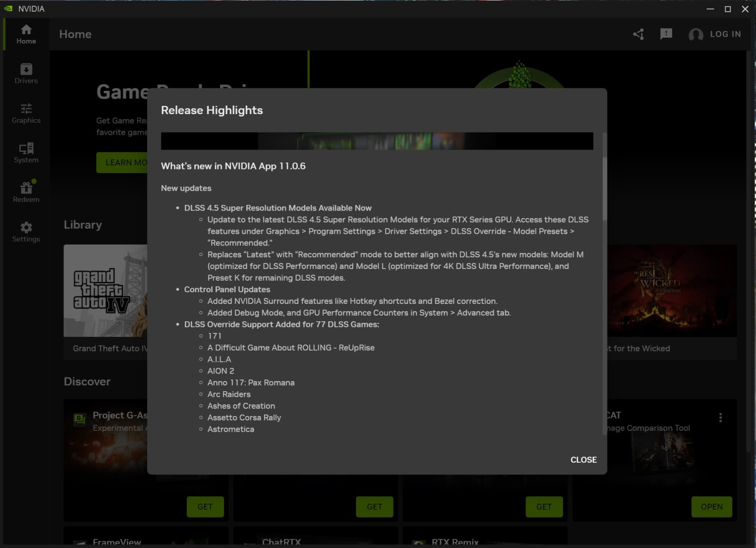Click the share icon in the top bar
The width and height of the screenshot is (756, 548).
click(x=638, y=34)
